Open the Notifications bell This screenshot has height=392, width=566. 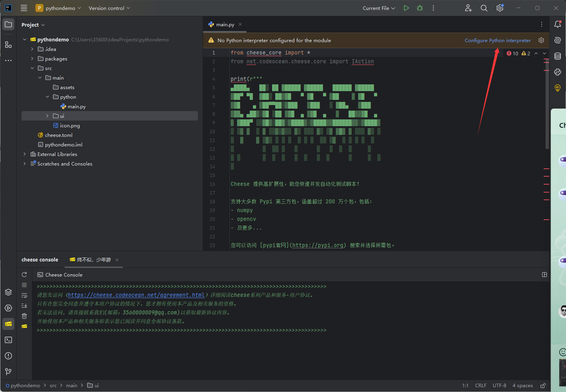(558, 24)
